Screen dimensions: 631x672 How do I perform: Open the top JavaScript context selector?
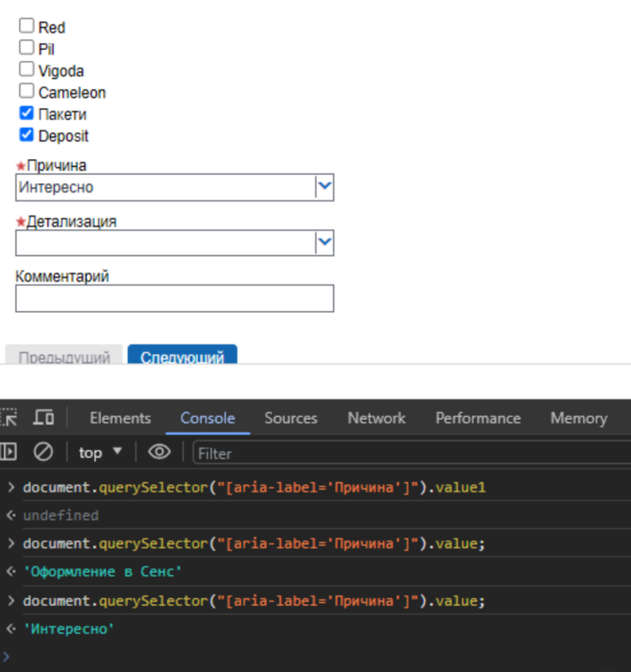click(100, 452)
